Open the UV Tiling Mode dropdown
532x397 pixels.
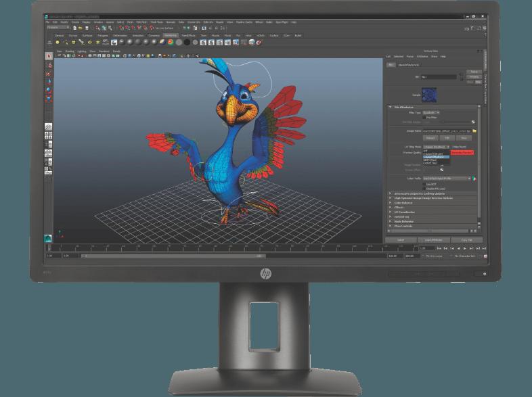[x=437, y=147]
